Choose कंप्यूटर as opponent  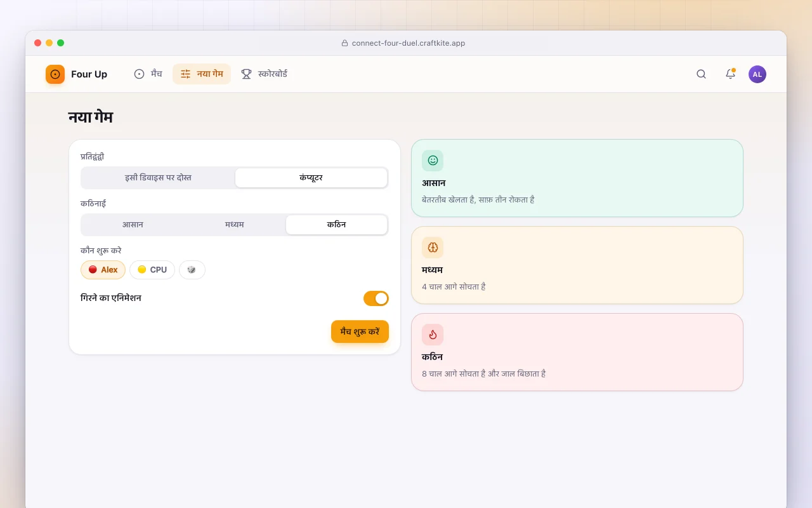click(x=311, y=178)
